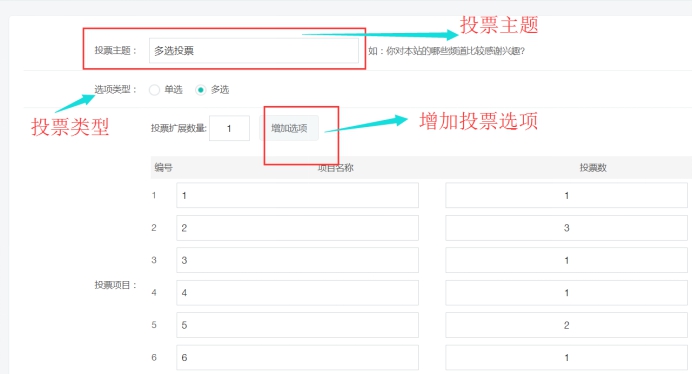The width and height of the screenshot is (692, 374).
Task: Edit the item name field in row 4
Action: (x=297, y=292)
